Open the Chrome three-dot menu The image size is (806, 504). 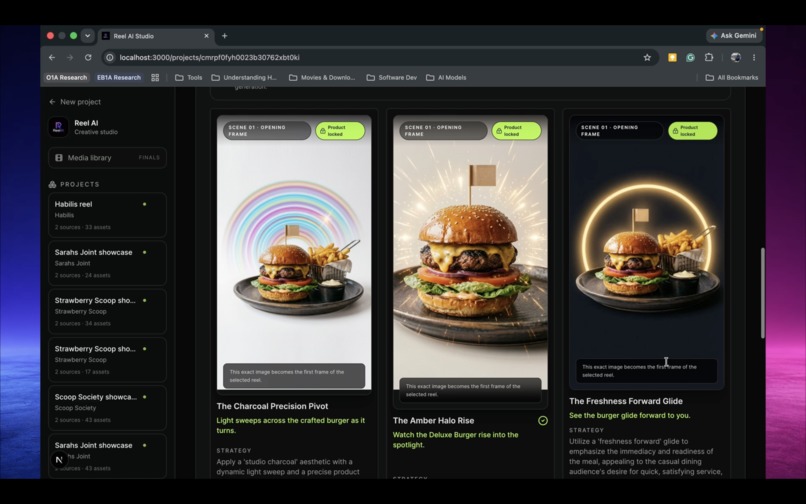click(x=754, y=58)
